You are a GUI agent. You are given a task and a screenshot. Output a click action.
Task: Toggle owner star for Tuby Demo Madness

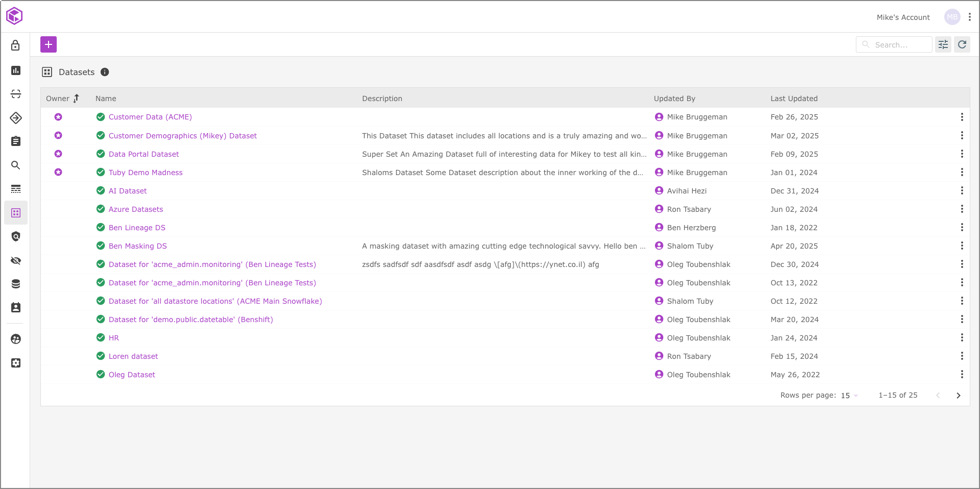[58, 172]
